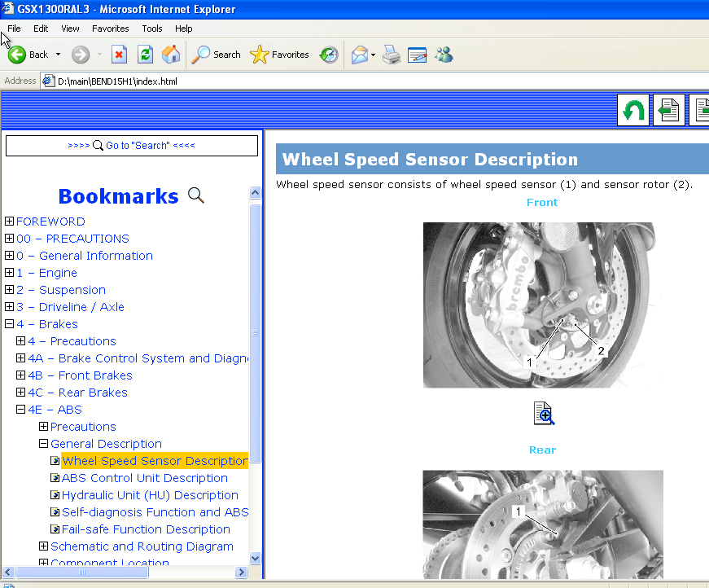Open the Mail dropdown arrow
The width and height of the screenshot is (709, 588).
373,55
